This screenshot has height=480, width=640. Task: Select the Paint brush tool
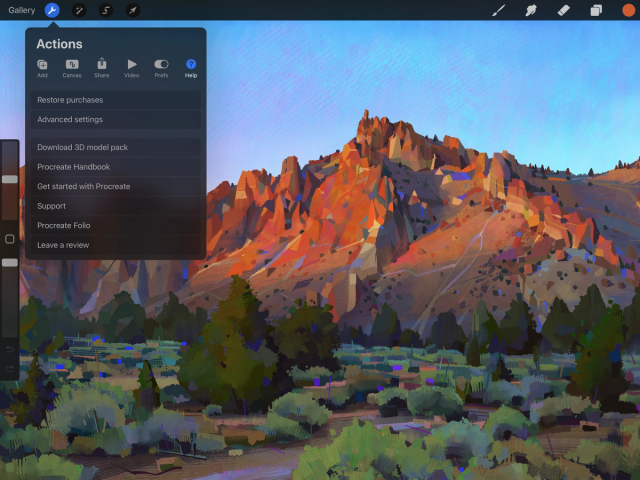click(498, 10)
